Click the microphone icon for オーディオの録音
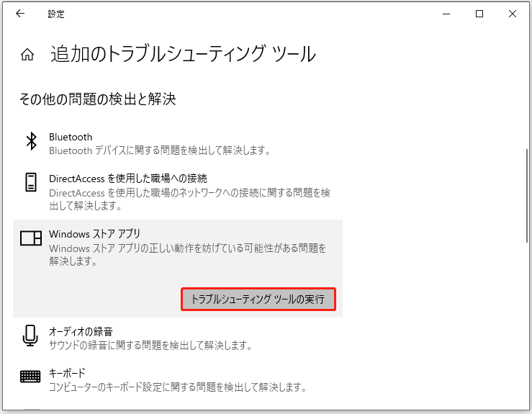 click(x=30, y=336)
